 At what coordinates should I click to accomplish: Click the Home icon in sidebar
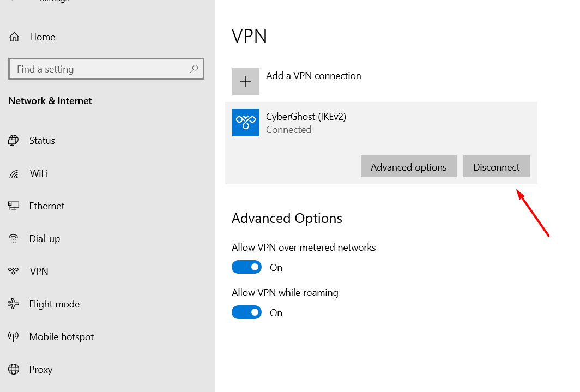click(x=14, y=37)
